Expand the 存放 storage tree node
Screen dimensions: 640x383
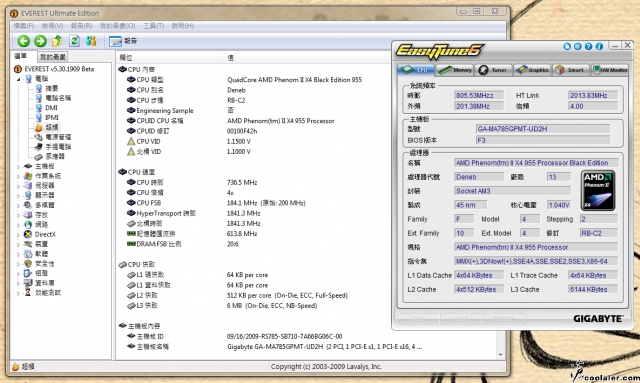[x=18, y=215]
